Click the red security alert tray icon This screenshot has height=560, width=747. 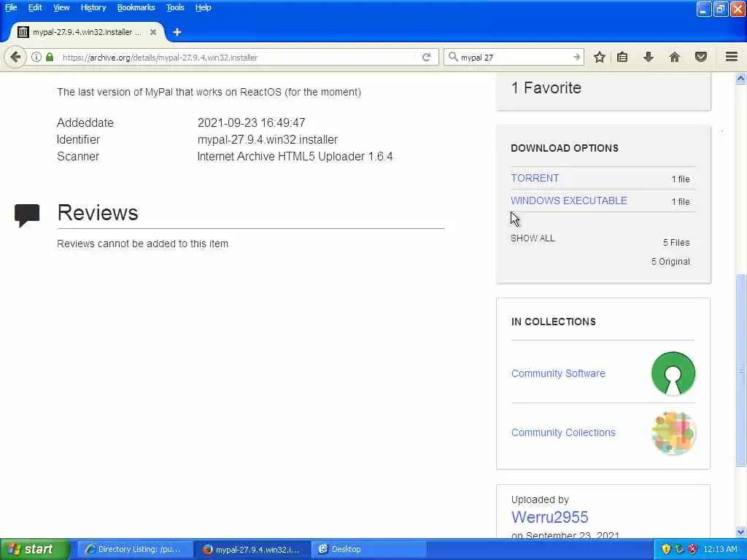692,549
